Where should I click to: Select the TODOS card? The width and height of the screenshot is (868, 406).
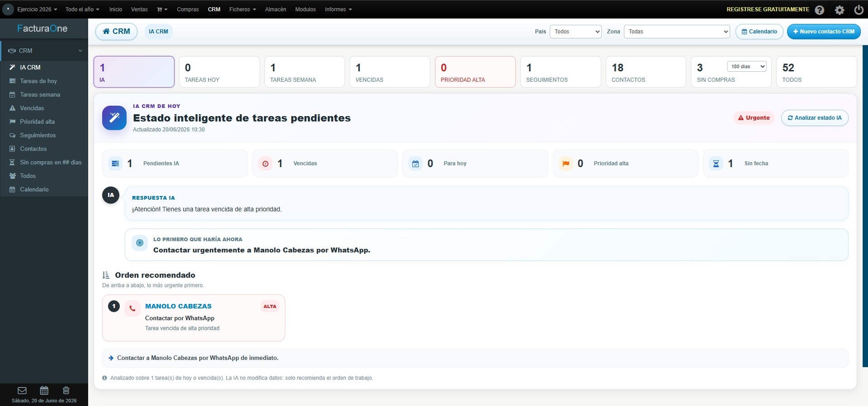coord(816,72)
